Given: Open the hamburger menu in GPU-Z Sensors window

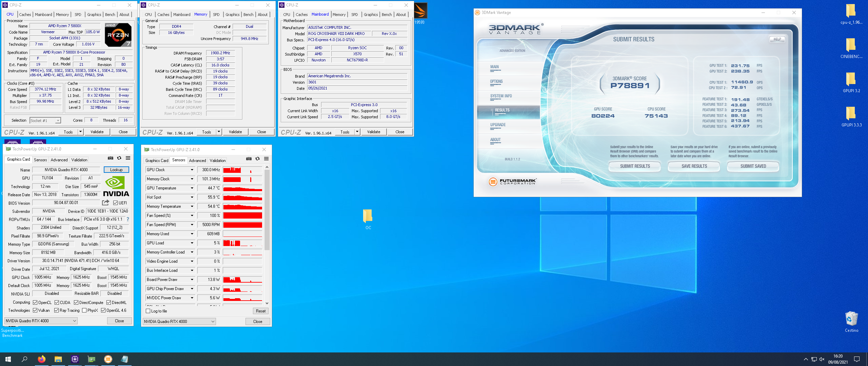Looking at the screenshot, I should coord(267,159).
